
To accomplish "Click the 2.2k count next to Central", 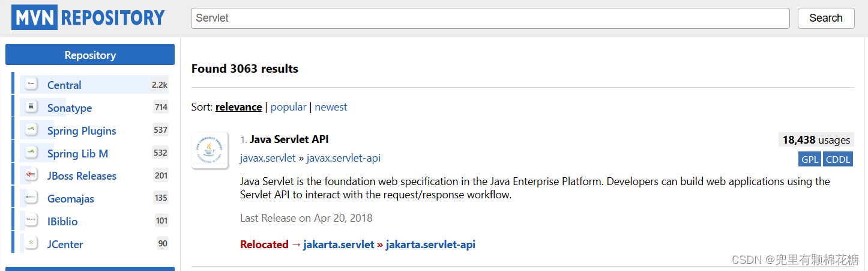I will (160, 85).
